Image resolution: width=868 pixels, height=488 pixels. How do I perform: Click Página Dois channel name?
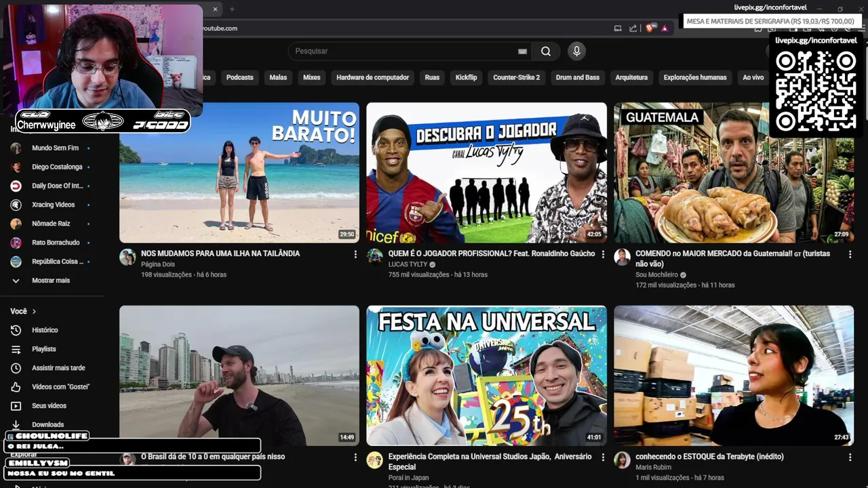pos(158,264)
